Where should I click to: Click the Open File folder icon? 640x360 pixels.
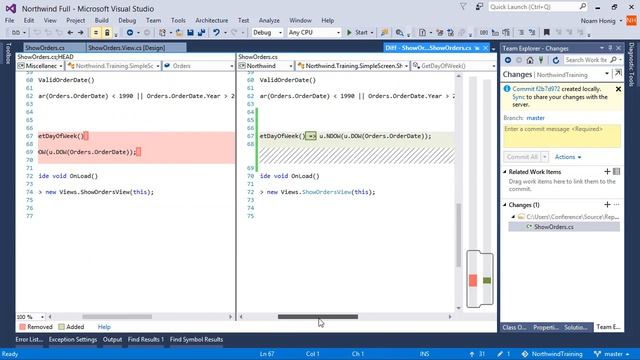[179, 33]
